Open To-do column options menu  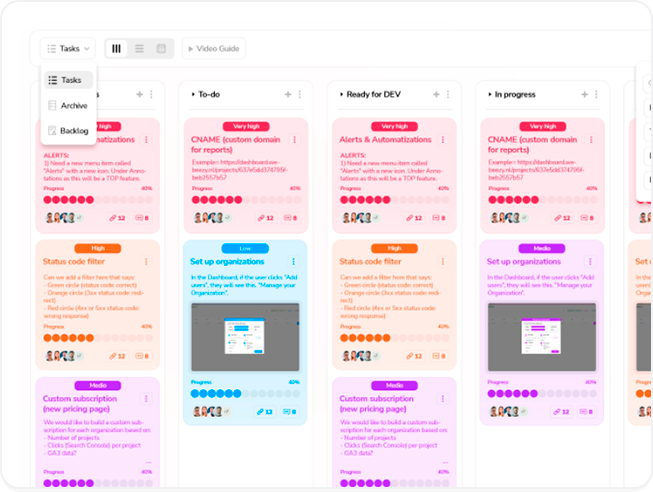299,94
